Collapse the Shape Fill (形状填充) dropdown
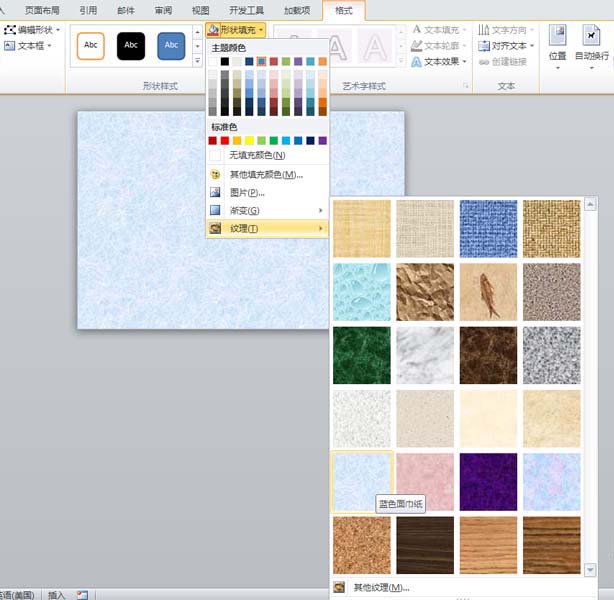614x600 pixels. click(x=236, y=30)
